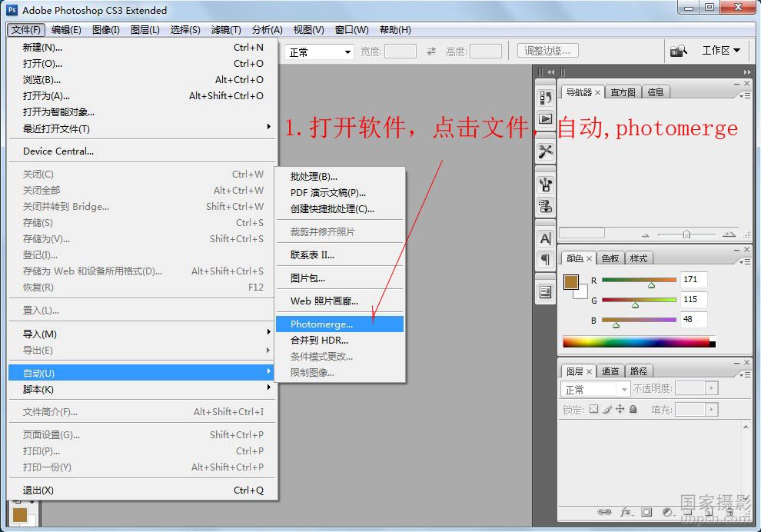Image resolution: width=761 pixels, height=532 pixels.
Task: Open the Clone Source stamp icon
Action: click(545, 205)
